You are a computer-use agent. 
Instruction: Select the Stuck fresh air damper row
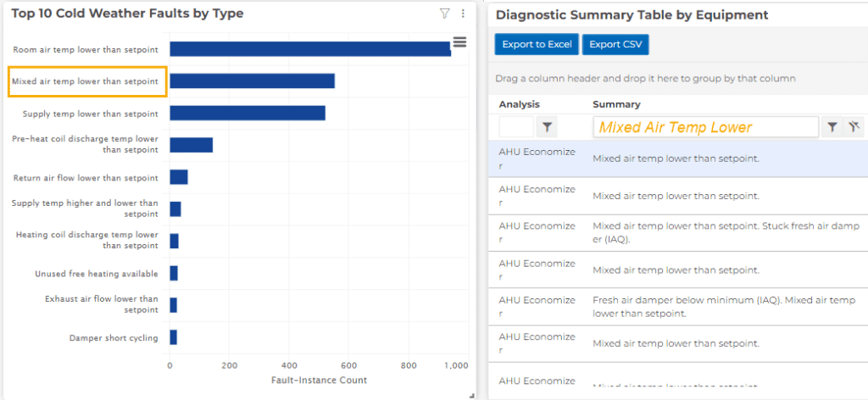[x=678, y=233]
